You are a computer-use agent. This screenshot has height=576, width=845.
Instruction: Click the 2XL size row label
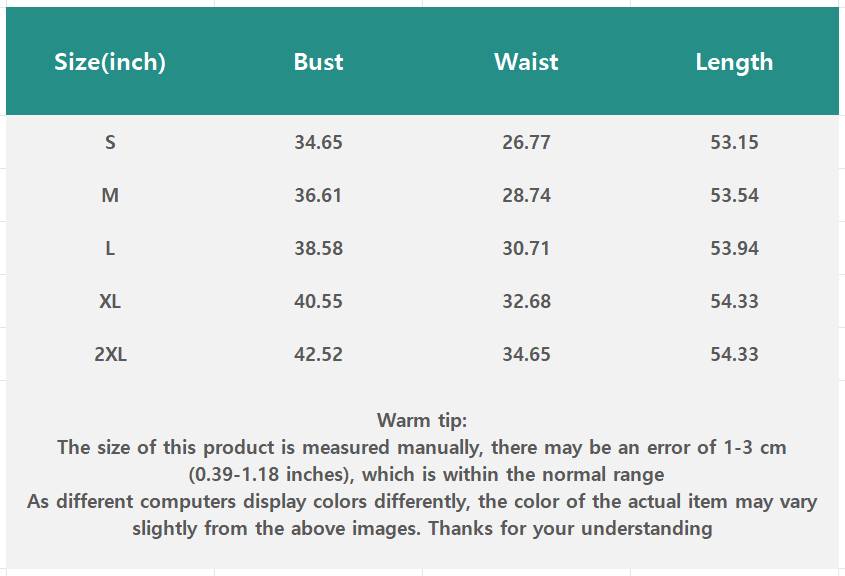110,354
